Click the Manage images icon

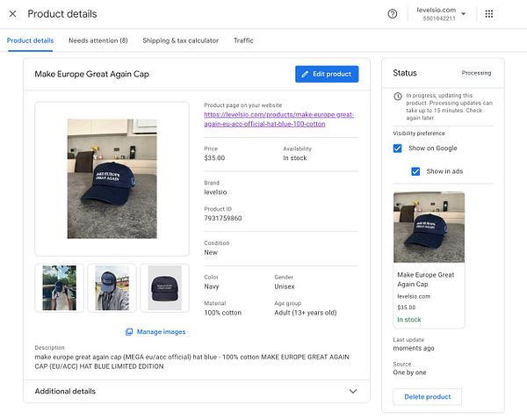click(x=129, y=332)
